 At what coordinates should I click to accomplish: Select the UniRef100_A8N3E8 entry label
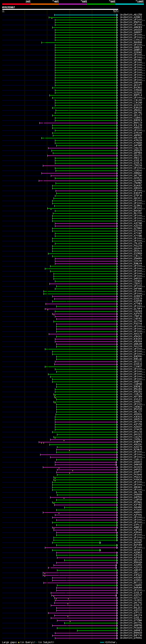tap(131, 27)
